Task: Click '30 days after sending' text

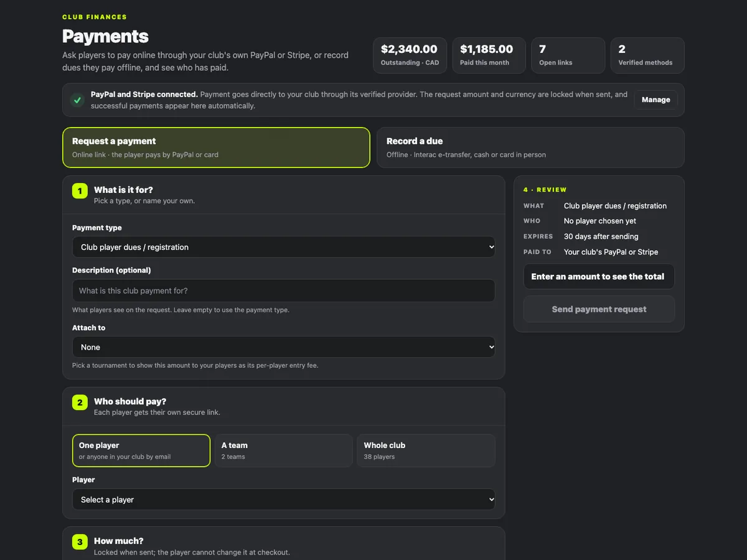Action: point(601,236)
